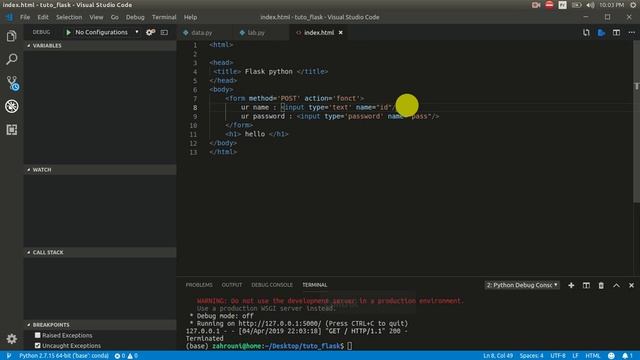
Task: Open the Extensions view in activity bar
Action: click(x=11, y=130)
